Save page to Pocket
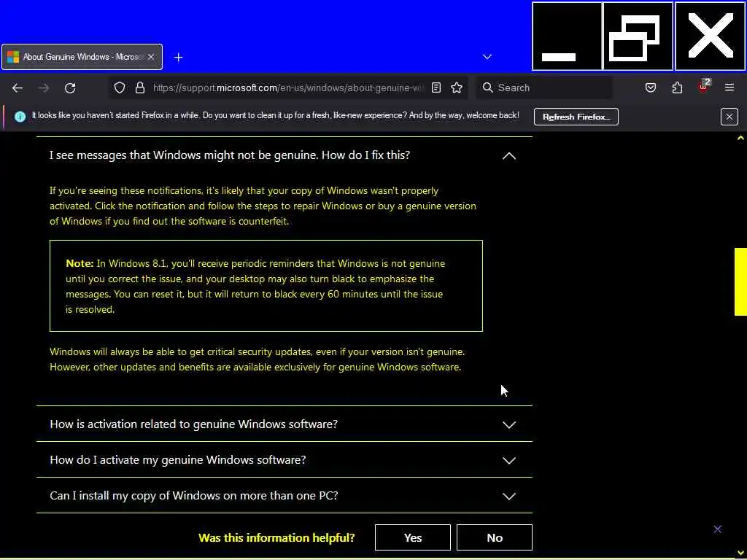The width and height of the screenshot is (747, 560). (651, 87)
